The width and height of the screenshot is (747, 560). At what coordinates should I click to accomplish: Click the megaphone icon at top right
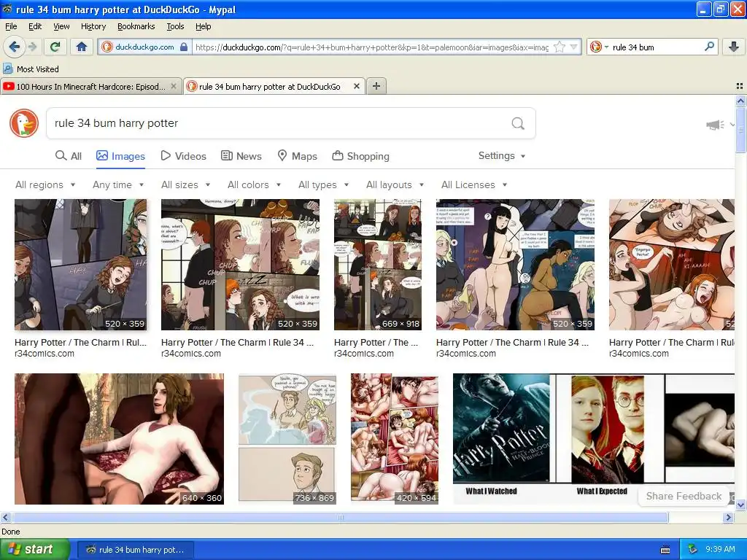[x=715, y=125]
